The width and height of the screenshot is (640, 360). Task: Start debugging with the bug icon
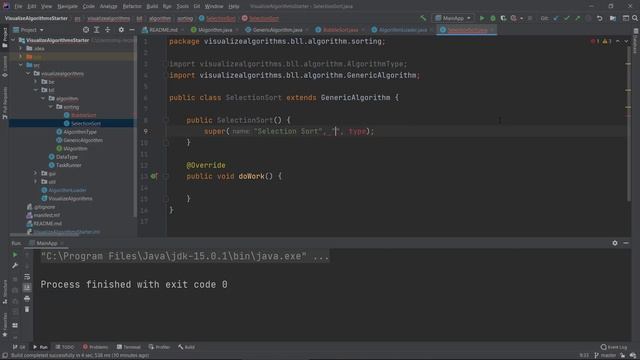(493, 18)
